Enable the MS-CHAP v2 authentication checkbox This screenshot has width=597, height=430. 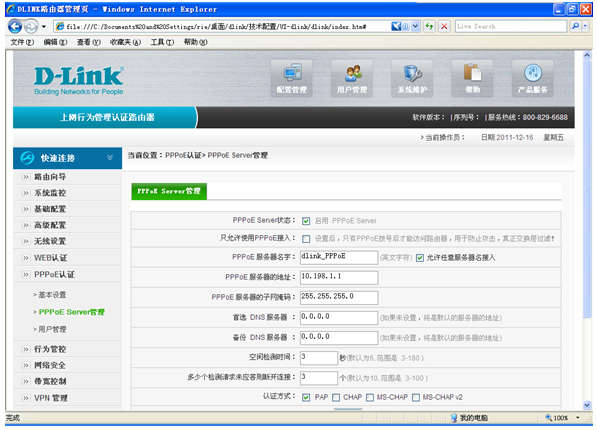coord(416,398)
